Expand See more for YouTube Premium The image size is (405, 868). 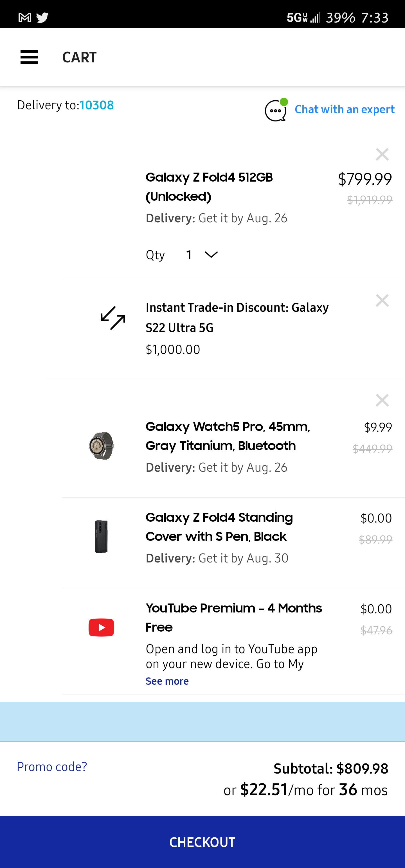pyautogui.click(x=167, y=681)
